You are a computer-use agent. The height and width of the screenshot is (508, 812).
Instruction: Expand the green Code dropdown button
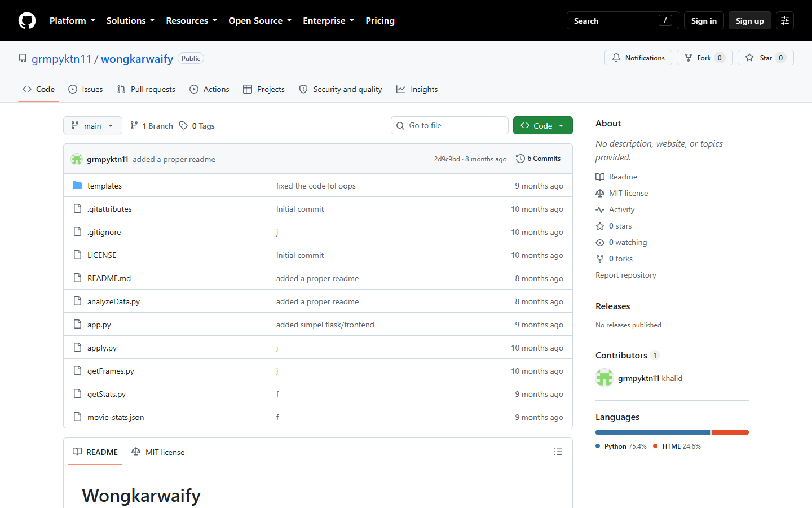pos(542,125)
